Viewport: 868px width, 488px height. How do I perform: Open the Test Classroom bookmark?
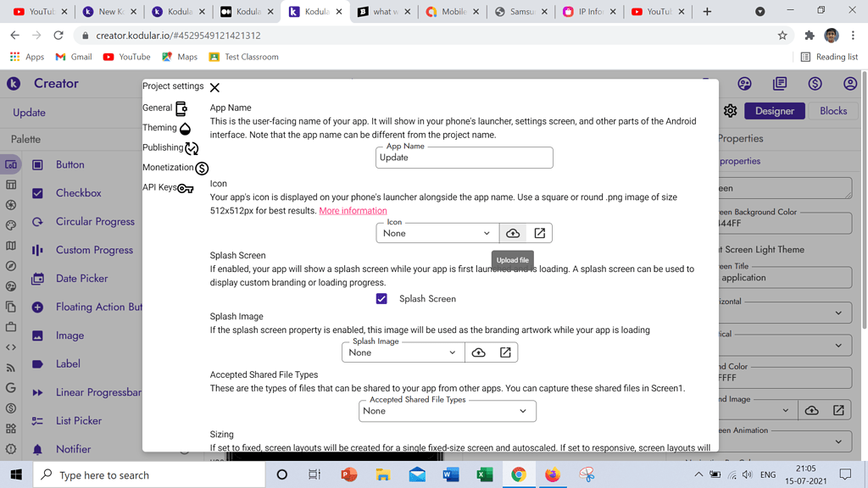pos(243,57)
